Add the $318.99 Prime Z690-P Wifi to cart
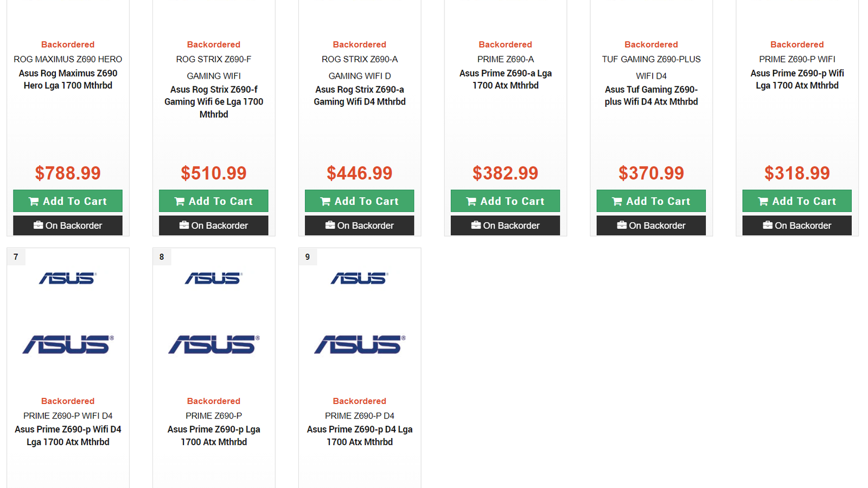The width and height of the screenshot is (868, 488). pyautogui.click(x=797, y=201)
